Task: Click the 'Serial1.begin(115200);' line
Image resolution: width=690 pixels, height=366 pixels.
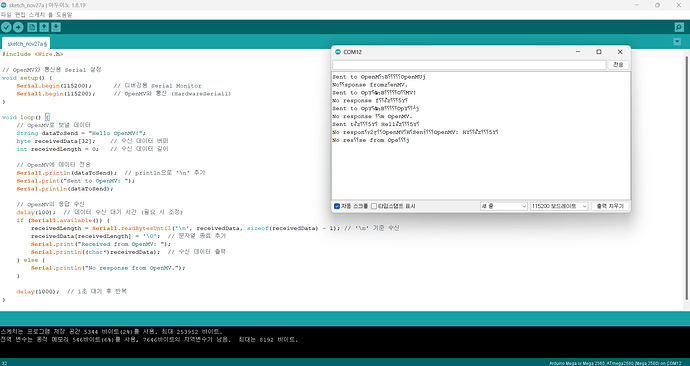Action: [55, 93]
